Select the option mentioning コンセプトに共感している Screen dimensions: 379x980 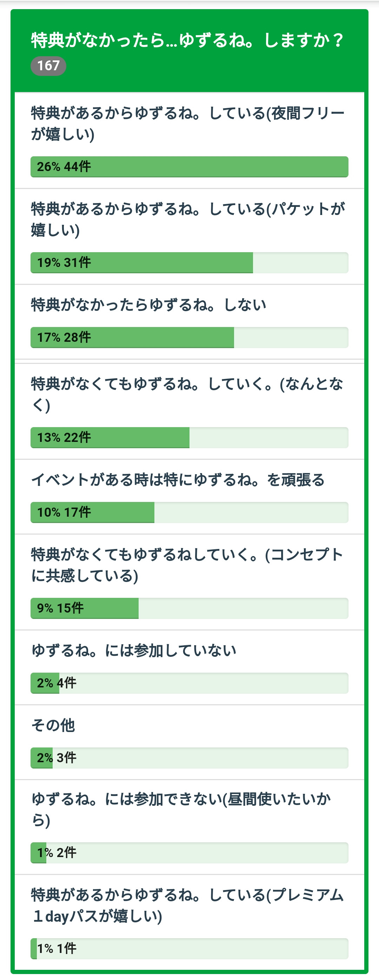187,565
